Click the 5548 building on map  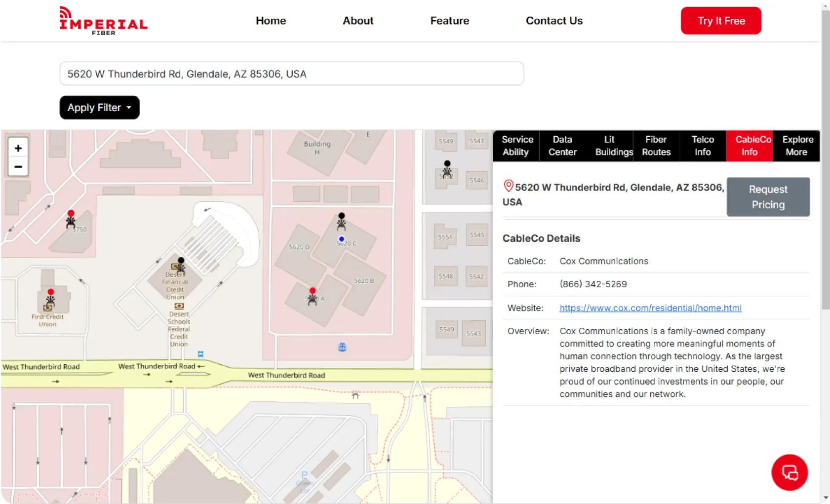446,276
